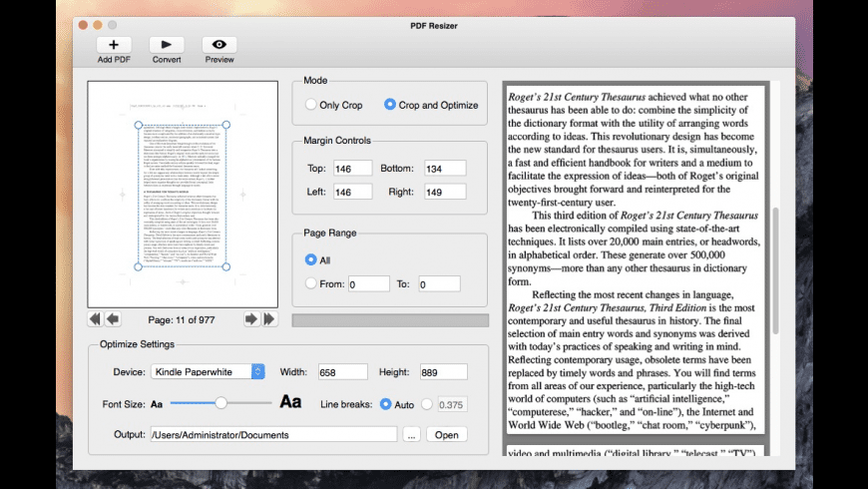
Task: Click the conversion progress bar
Action: coord(390,320)
